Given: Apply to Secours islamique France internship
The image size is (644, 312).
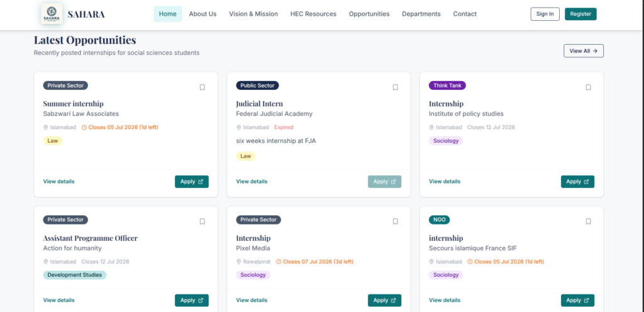Looking at the screenshot, I should coord(577,301).
